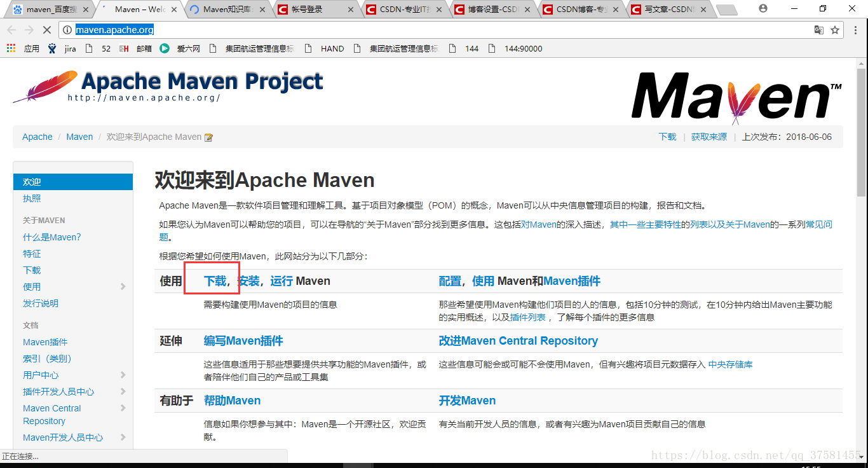Click the browser back arrow
This screenshot has width=868, height=468.
[x=11, y=30]
